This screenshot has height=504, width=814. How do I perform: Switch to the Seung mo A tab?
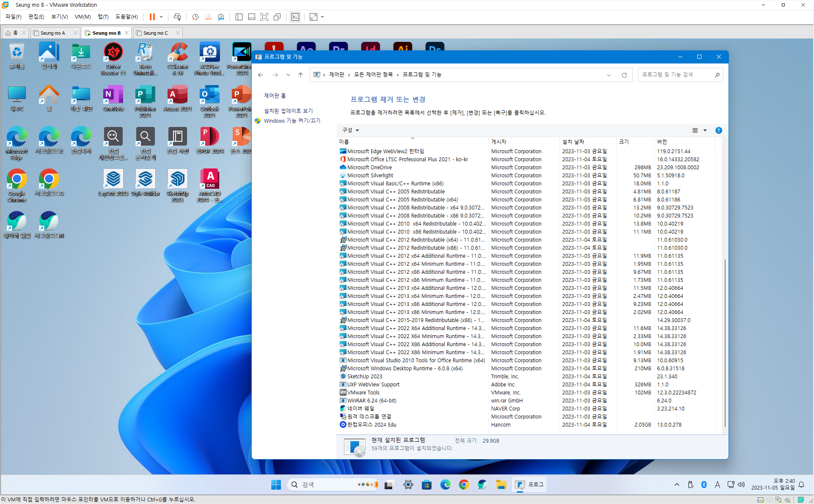[53, 33]
